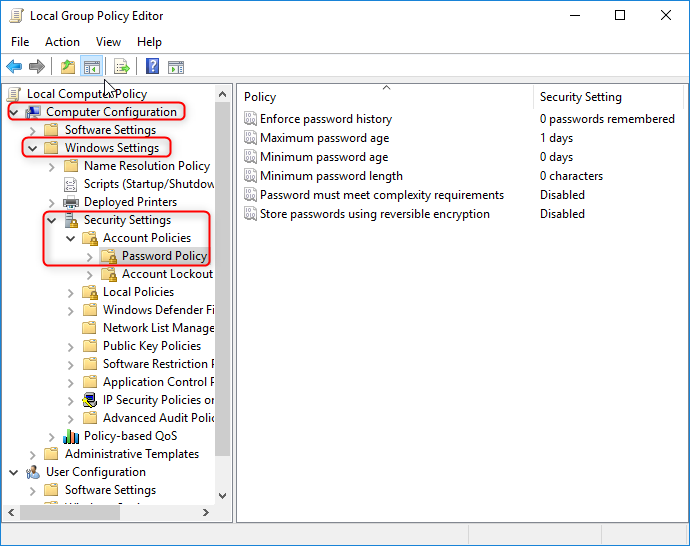Screen dimensions: 690x546
Task: Open the Action menu
Action: tap(62, 42)
